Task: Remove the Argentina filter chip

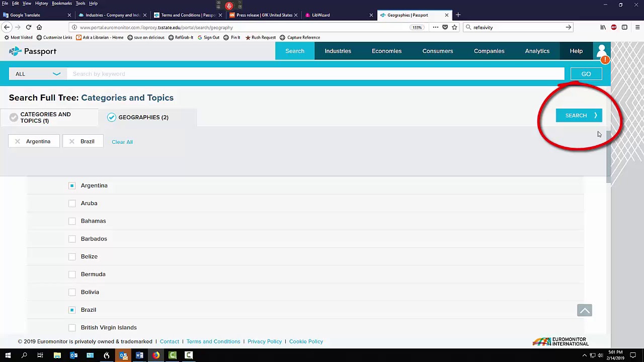Action: 18,141
